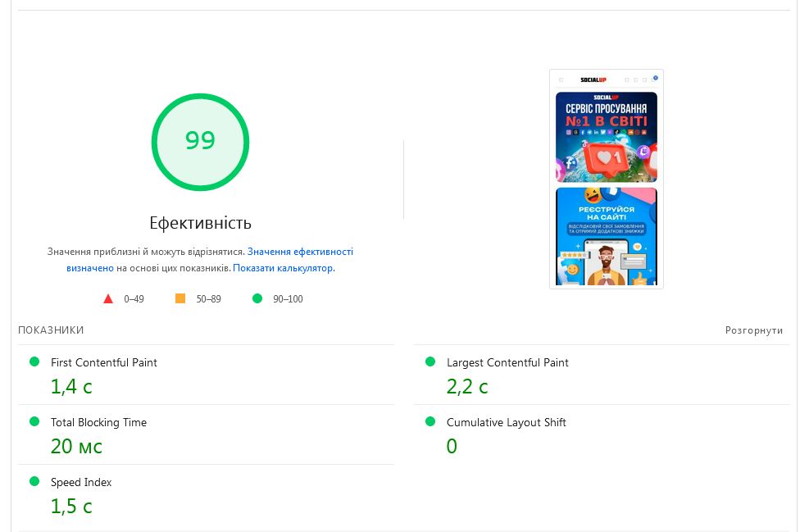Image resolution: width=809 pixels, height=532 pixels.
Task: Click the Largest Contentful Paint metric label
Action: [507, 362]
